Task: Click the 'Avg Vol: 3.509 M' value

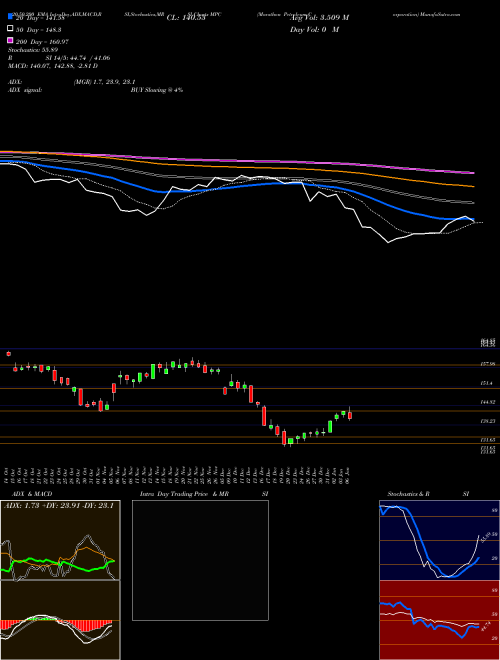Action: click(x=319, y=18)
